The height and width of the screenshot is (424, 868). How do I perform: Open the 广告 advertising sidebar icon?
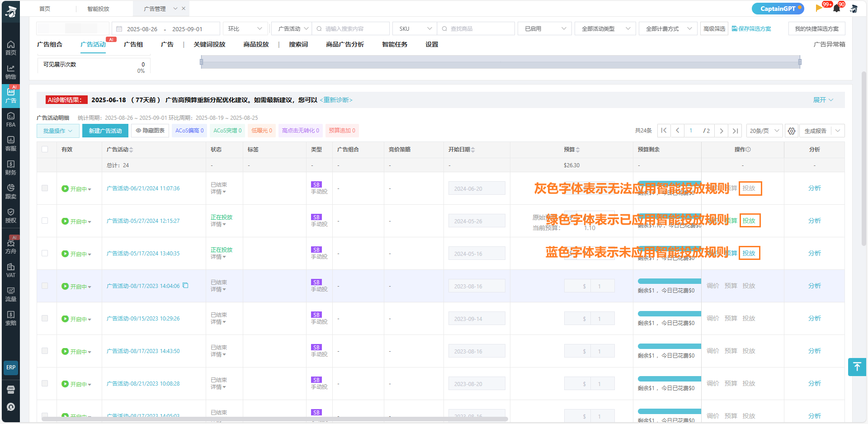[11, 95]
